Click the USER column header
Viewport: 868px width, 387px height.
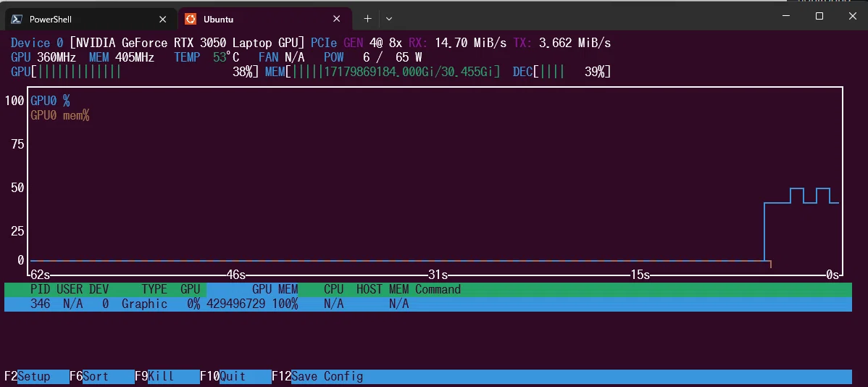click(x=70, y=289)
